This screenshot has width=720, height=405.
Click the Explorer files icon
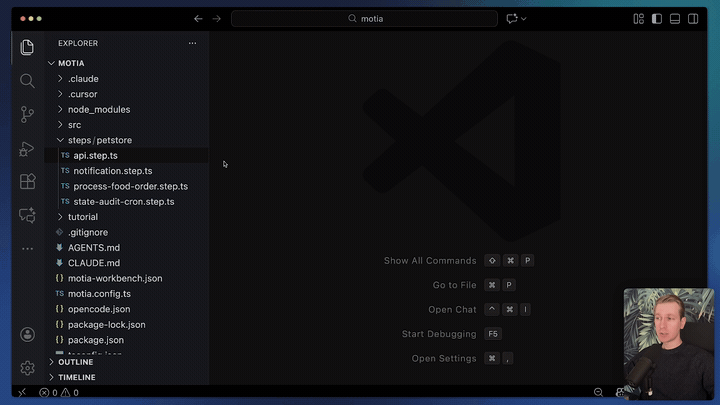[x=27, y=47]
